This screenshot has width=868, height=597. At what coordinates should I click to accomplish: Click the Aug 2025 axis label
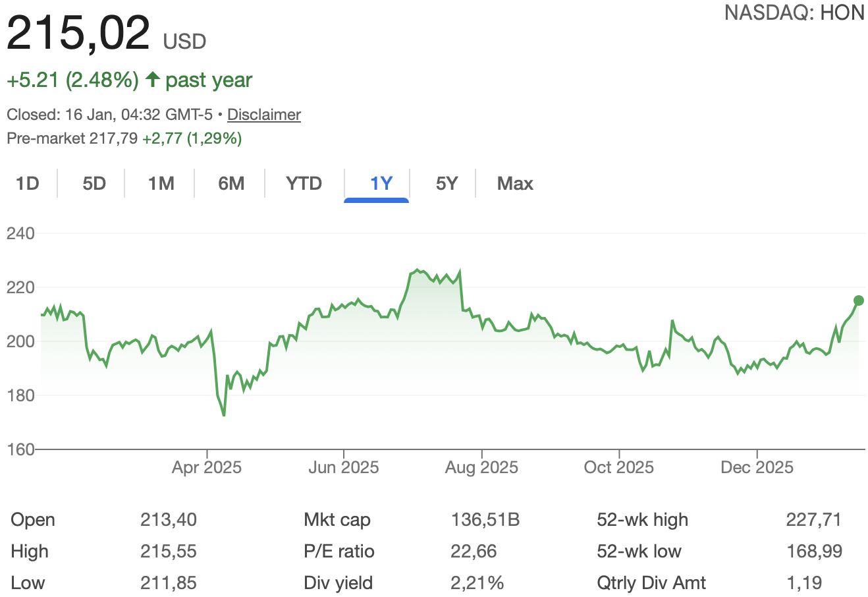(x=481, y=468)
